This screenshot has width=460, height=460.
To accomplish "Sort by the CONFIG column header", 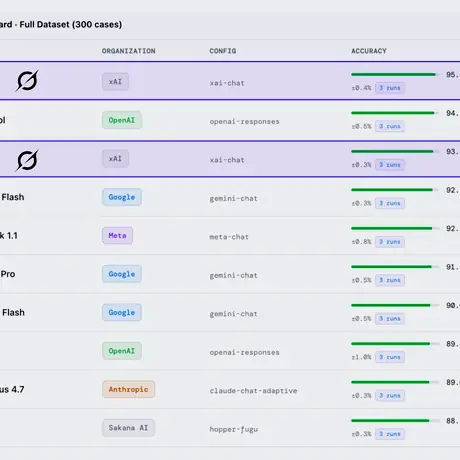I will click(x=223, y=51).
